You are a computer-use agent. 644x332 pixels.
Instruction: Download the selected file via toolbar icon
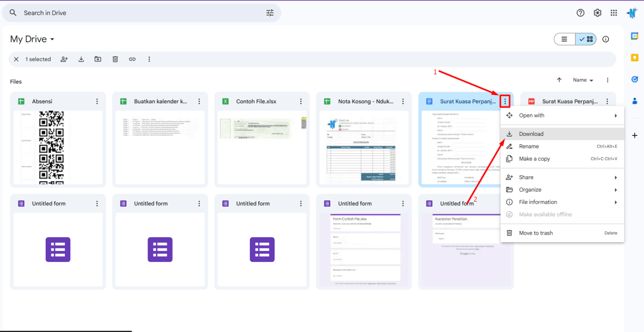click(81, 59)
